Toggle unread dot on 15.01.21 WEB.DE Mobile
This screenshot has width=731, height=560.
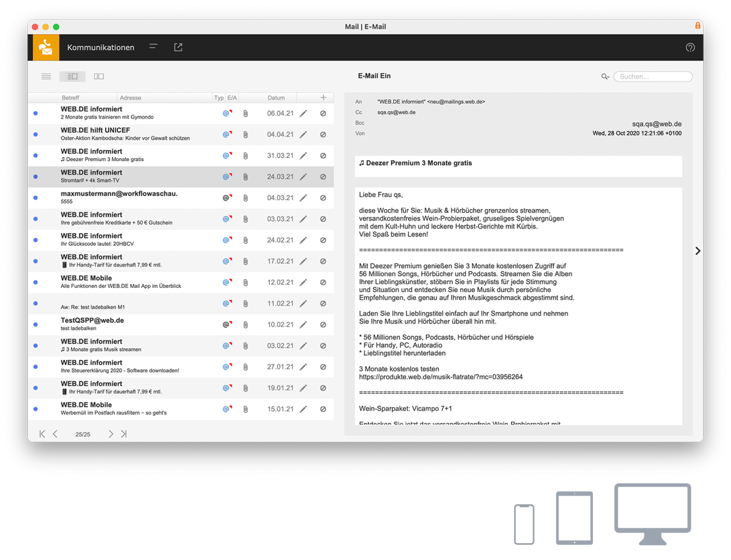tap(35, 409)
